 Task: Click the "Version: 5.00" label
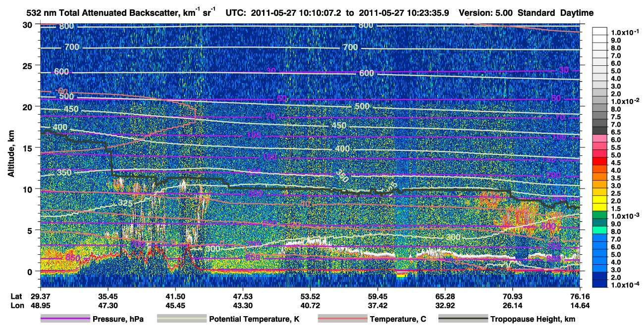point(486,12)
